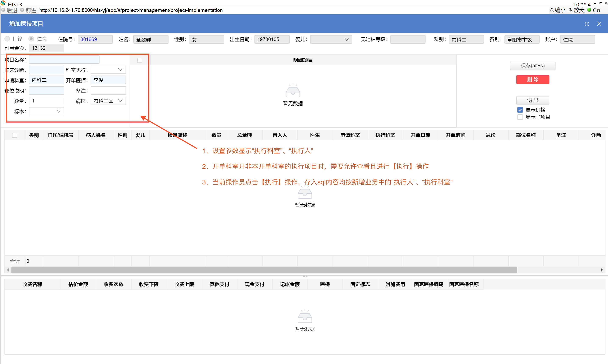608x364 pixels.
Task: Expand the 病区 内科二区 dropdown
Action: (120, 101)
